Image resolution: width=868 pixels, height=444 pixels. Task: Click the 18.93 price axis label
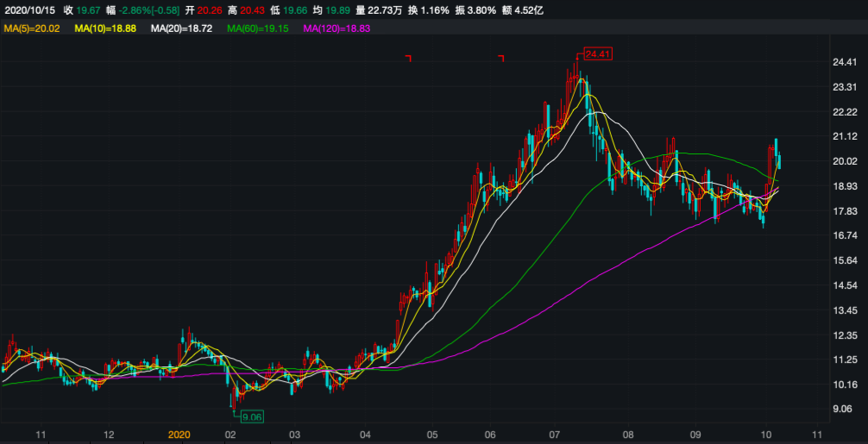coord(844,186)
